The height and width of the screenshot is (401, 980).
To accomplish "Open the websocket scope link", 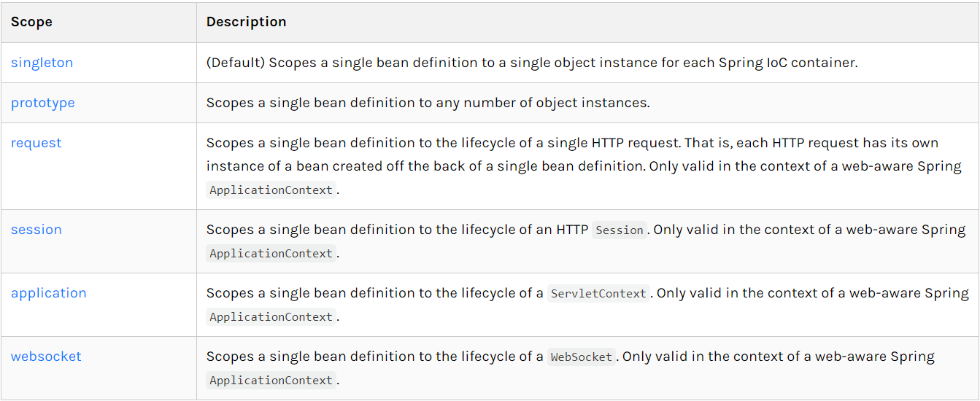I will pyautogui.click(x=46, y=357).
